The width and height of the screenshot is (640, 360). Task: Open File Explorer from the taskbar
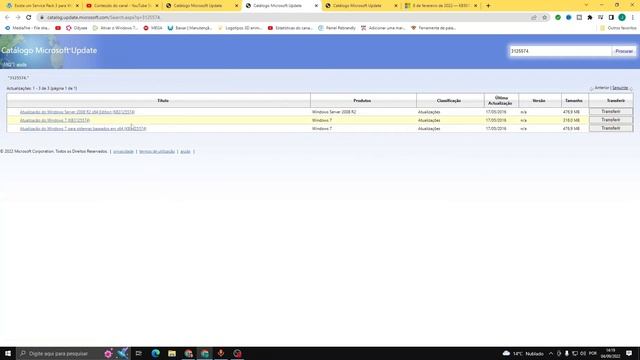172,353
